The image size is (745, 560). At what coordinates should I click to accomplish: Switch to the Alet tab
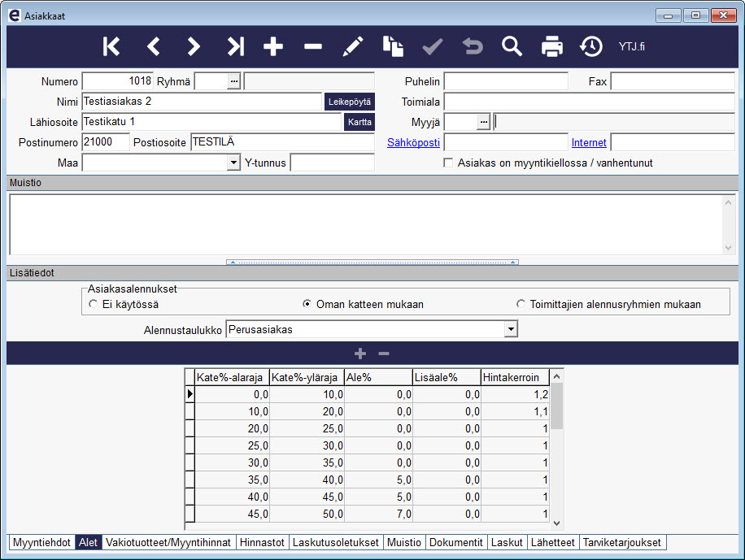(x=88, y=542)
